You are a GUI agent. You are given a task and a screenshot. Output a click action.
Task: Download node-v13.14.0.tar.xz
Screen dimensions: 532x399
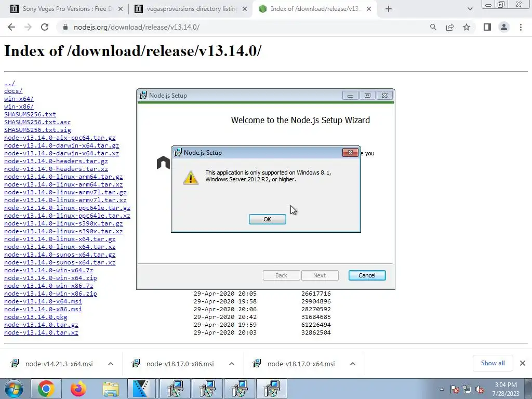pos(41,332)
